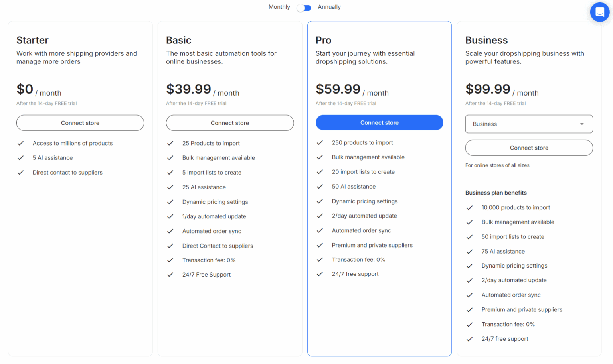Click the checkmark next to '24/7 Free Support' in Basic
This screenshot has width=613, height=364.
(170, 274)
